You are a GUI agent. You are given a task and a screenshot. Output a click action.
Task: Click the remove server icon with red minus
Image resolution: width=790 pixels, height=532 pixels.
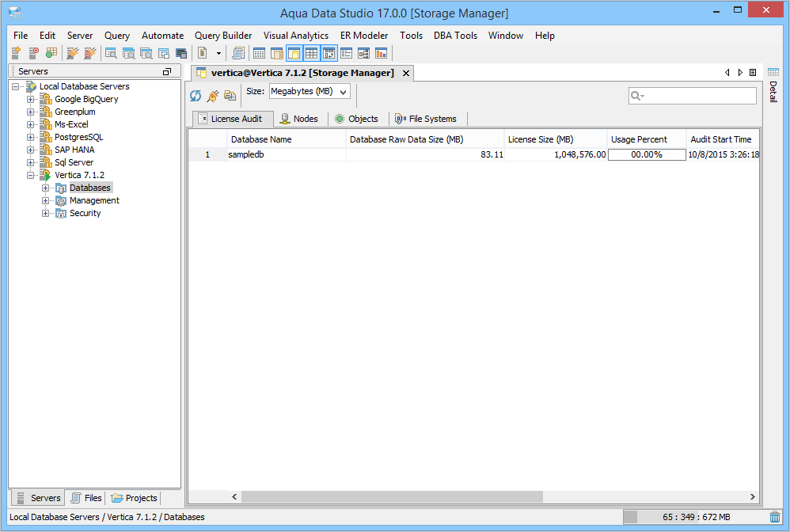coord(33,53)
